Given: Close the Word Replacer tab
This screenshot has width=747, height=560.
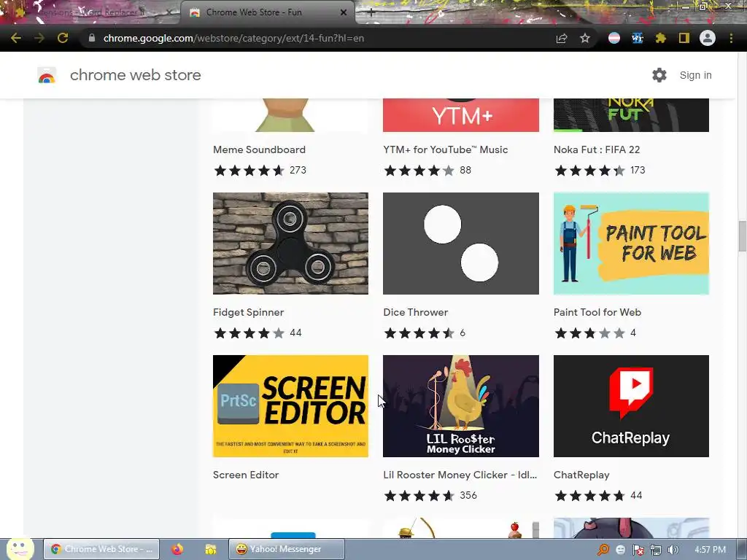Looking at the screenshot, I should coord(169,12).
